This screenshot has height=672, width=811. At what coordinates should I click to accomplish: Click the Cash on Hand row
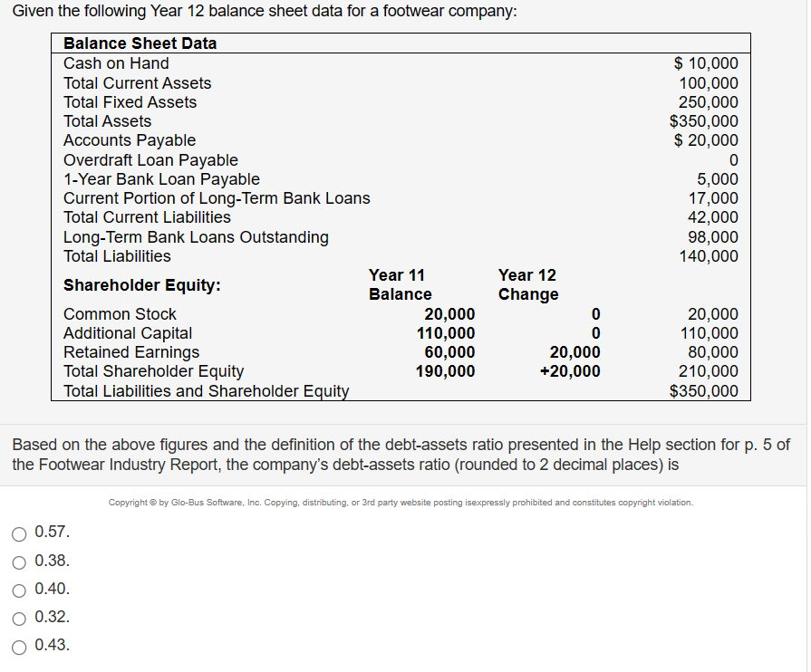click(x=115, y=63)
